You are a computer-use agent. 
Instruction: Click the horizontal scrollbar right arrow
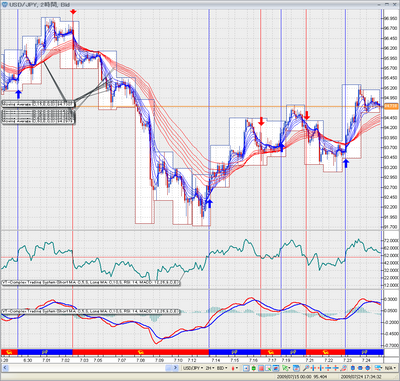pyautogui.click(x=175, y=368)
